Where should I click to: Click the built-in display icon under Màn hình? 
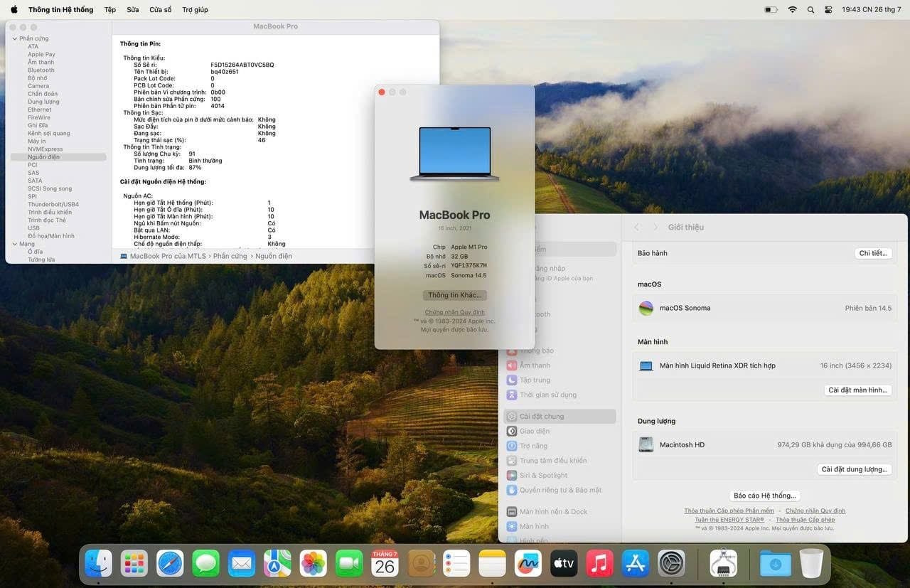[x=646, y=365]
